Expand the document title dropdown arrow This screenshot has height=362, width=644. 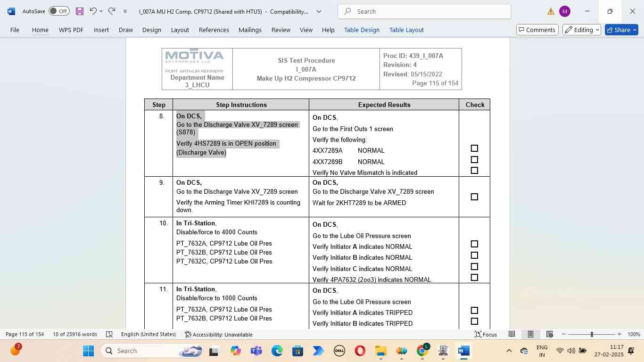(x=319, y=11)
